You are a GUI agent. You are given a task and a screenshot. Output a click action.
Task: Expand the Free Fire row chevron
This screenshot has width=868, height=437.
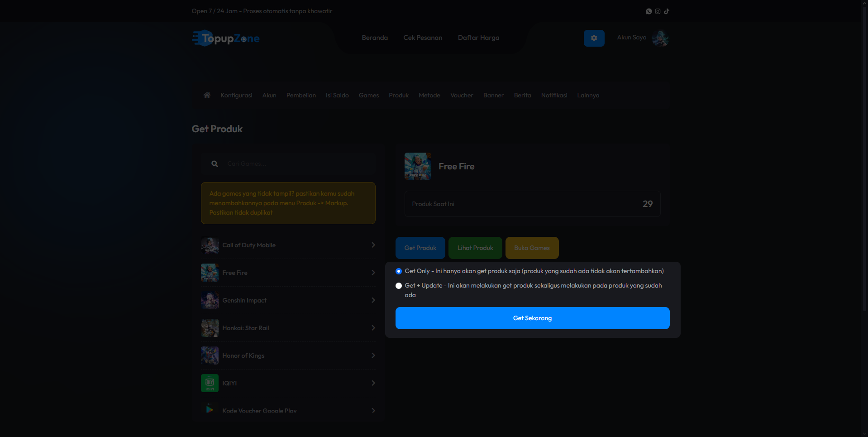[x=373, y=273]
